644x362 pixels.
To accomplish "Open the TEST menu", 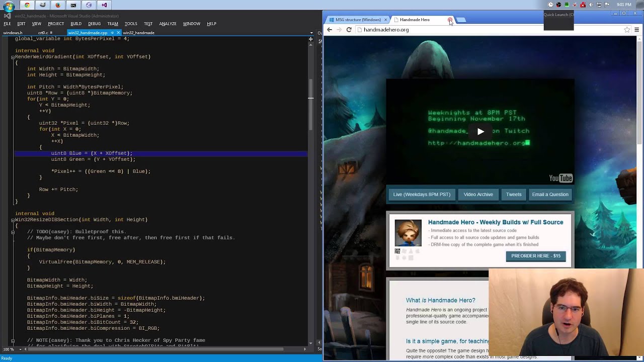I will 148,24.
